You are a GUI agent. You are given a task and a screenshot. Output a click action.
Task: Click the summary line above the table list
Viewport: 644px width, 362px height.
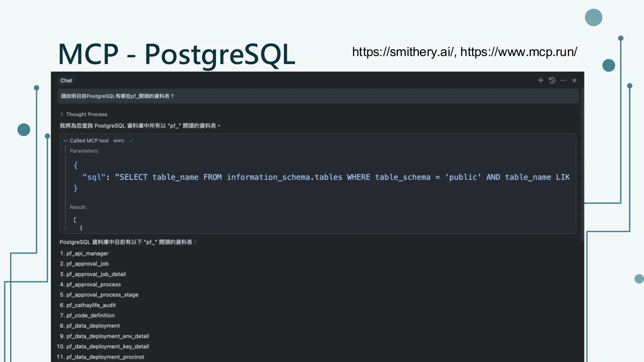128,242
